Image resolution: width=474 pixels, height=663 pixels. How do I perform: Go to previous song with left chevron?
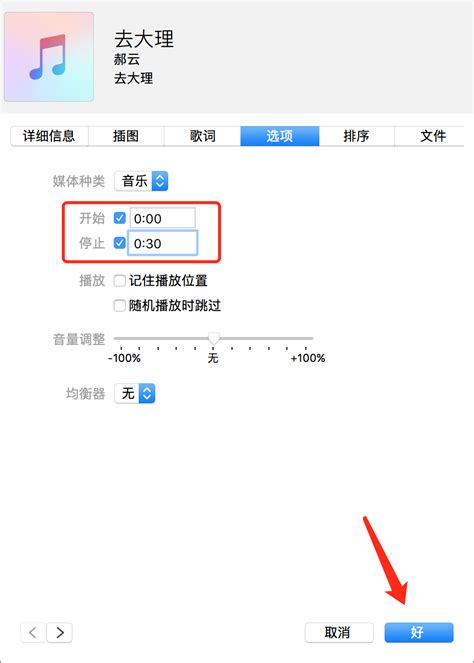tap(33, 633)
